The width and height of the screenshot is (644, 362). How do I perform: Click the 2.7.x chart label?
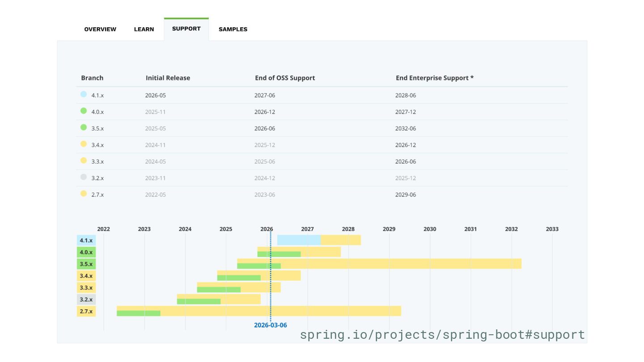click(x=86, y=311)
